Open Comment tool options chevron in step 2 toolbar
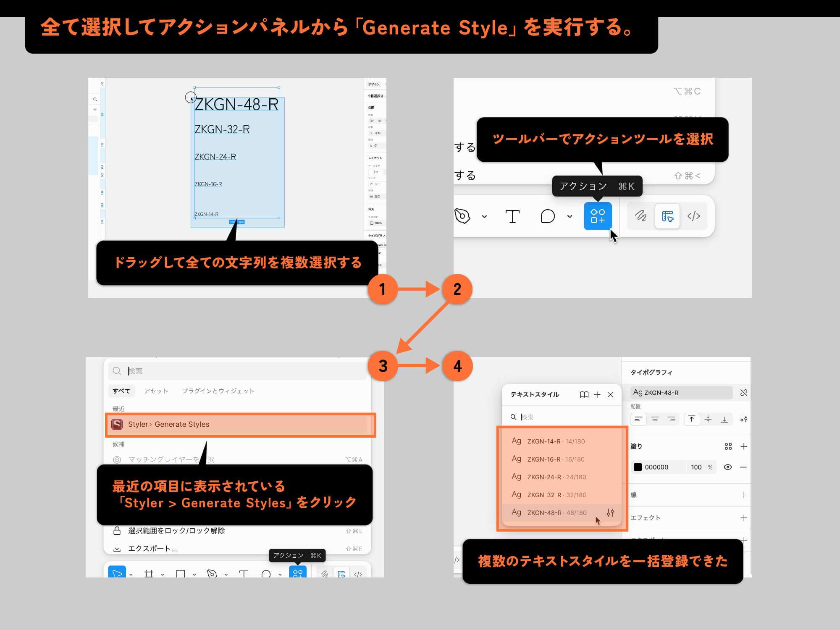The width and height of the screenshot is (840, 630). point(570,217)
